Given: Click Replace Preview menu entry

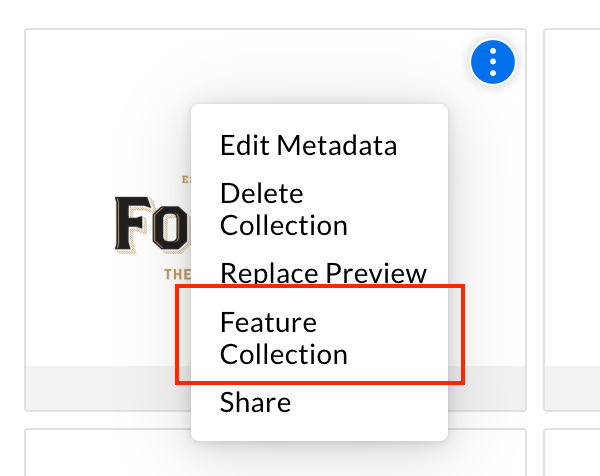Looking at the screenshot, I should point(322,273).
